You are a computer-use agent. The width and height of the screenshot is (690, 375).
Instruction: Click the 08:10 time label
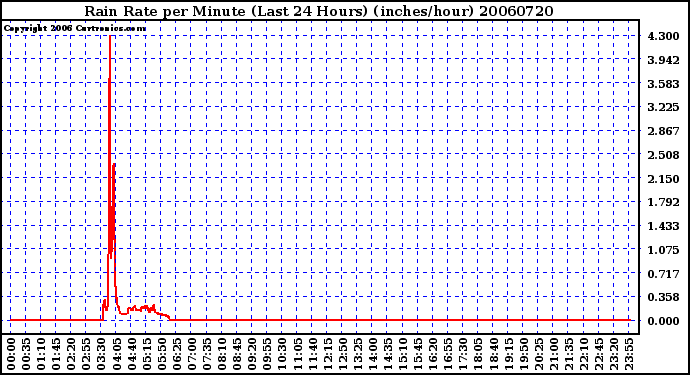222,354
